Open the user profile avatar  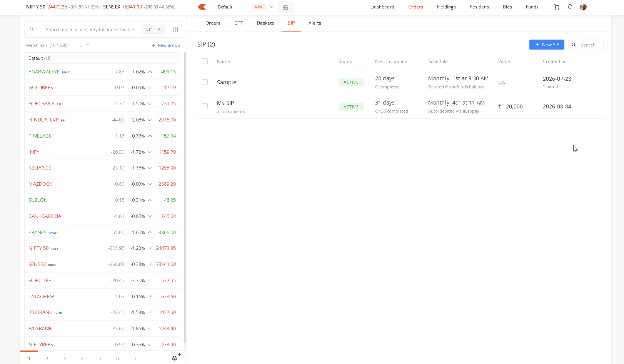pyautogui.click(x=583, y=7)
